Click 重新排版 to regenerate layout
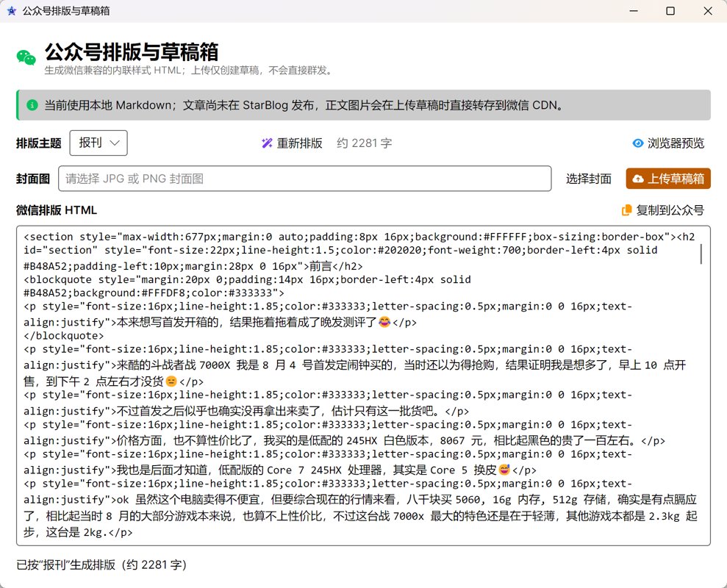The image size is (727, 588). coord(292,143)
